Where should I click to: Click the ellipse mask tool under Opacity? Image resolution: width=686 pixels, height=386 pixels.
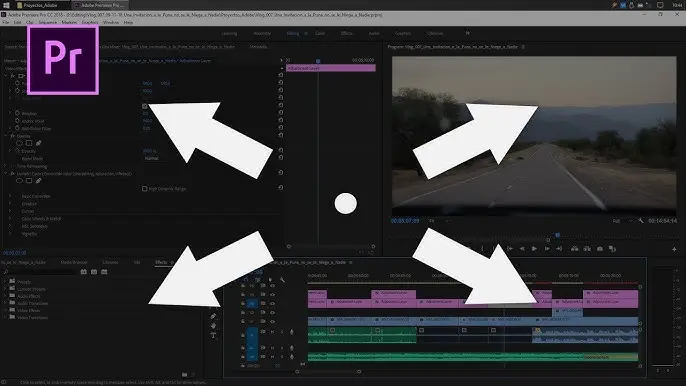(x=19, y=143)
